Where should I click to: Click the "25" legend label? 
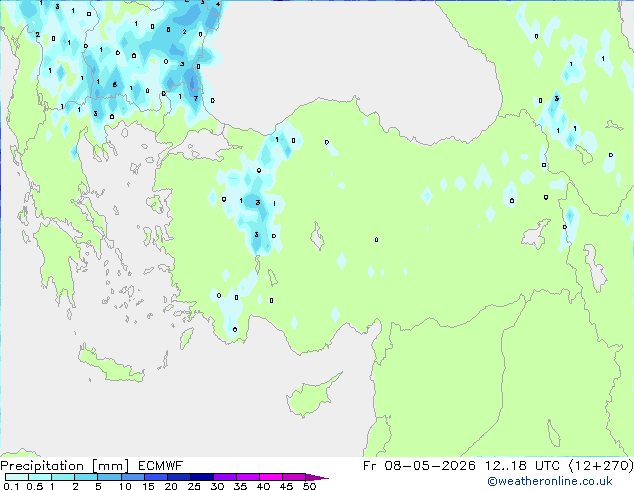[x=194, y=486]
